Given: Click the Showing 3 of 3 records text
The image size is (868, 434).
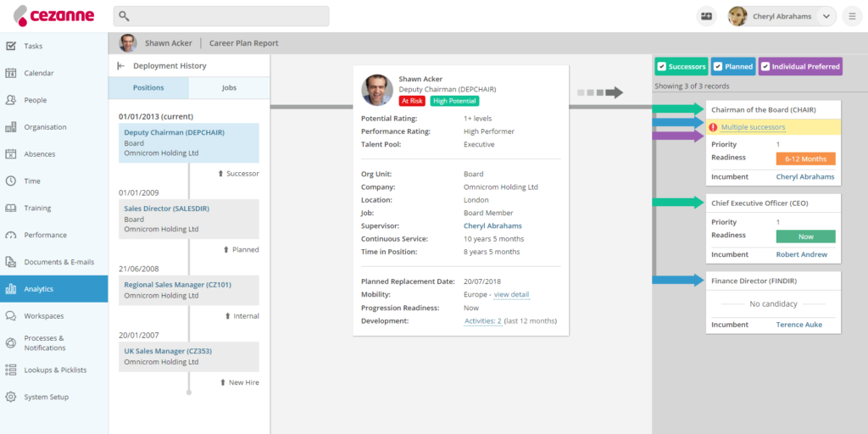Looking at the screenshot, I should [692, 86].
